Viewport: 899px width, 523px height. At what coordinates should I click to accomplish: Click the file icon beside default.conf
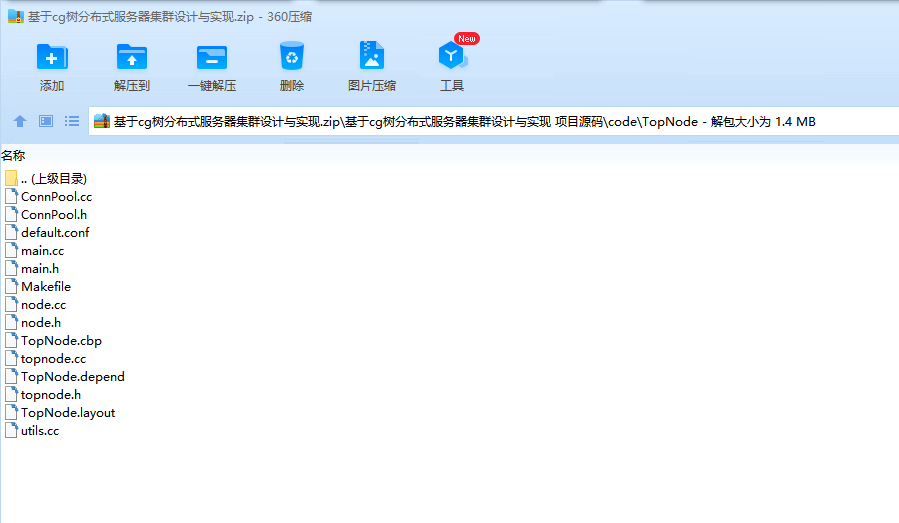11,232
